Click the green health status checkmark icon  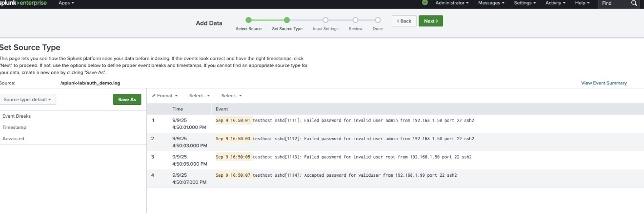(424, 3)
